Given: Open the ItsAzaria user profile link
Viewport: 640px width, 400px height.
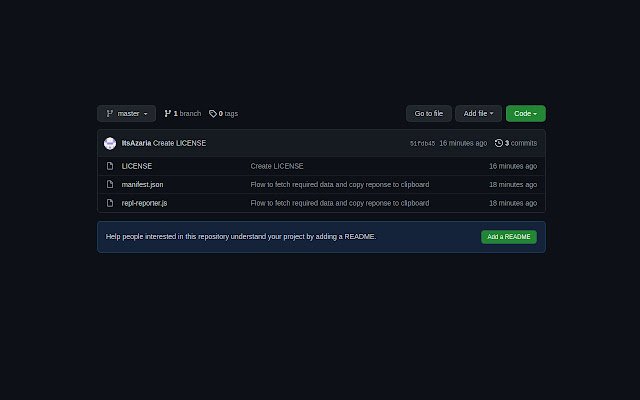Looking at the screenshot, I should (136, 143).
